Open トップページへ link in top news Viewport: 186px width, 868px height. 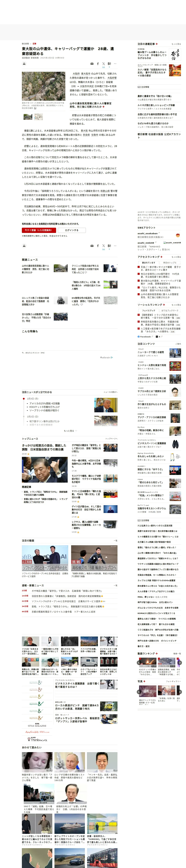111,439
